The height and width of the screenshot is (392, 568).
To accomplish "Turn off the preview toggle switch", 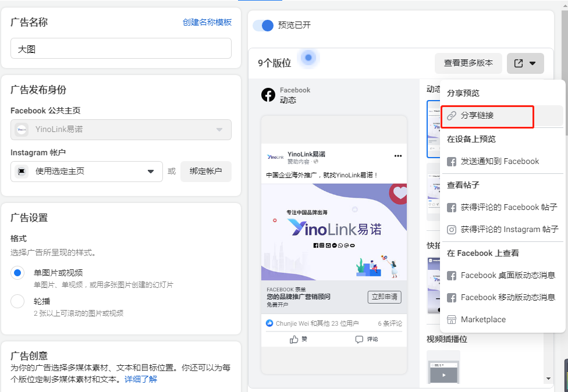I will point(263,26).
